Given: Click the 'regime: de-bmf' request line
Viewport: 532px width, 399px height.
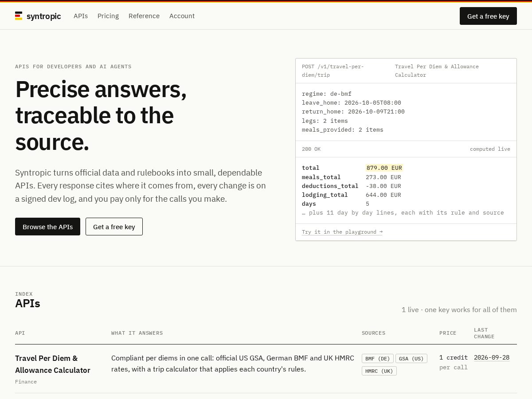Looking at the screenshot, I should [327, 94].
